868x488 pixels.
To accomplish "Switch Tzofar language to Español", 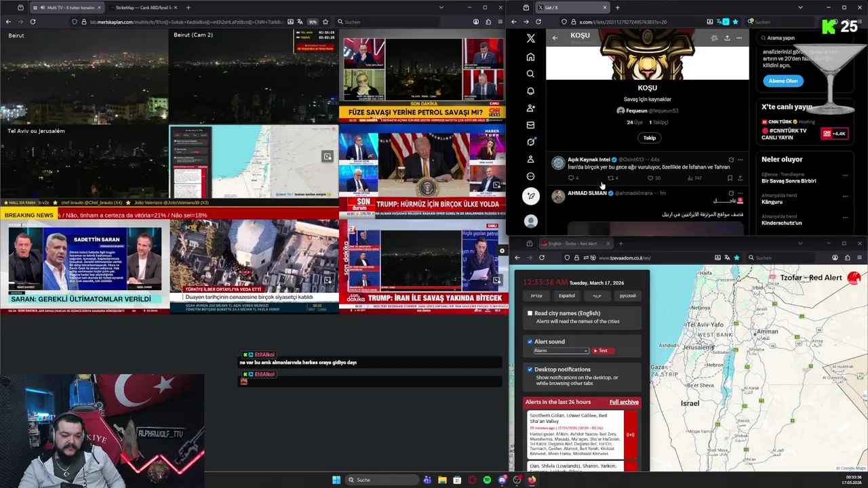I will (567, 296).
